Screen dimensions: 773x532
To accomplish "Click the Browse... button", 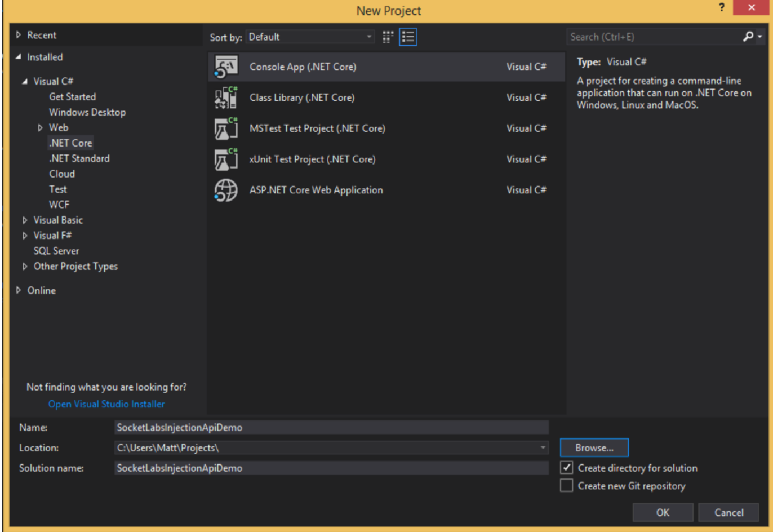I will tap(594, 448).
